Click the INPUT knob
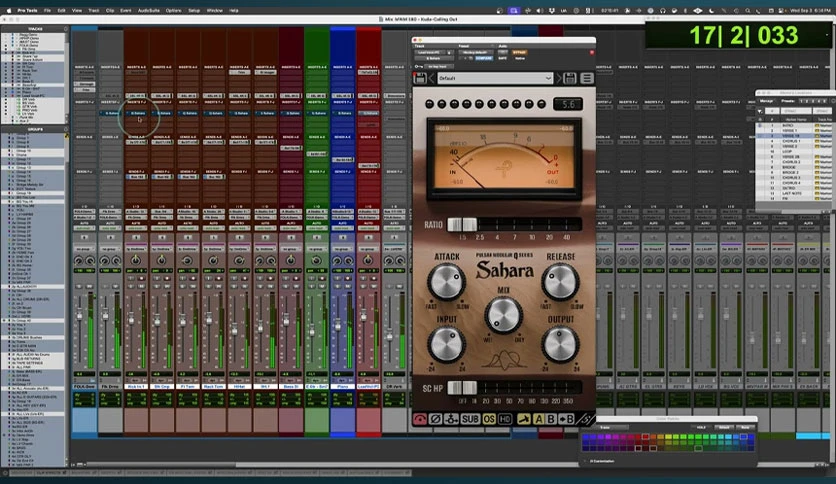Image resolution: width=836 pixels, height=484 pixels. coord(446,344)
